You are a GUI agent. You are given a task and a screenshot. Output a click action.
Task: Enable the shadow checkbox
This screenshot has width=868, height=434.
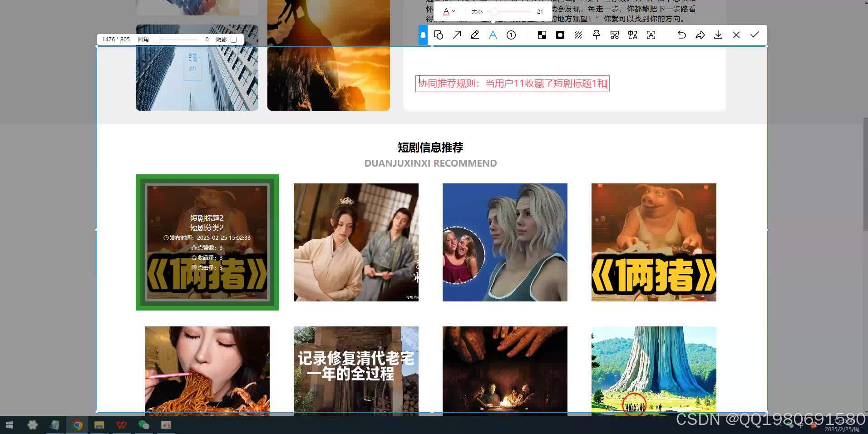[x=234, y=39]
